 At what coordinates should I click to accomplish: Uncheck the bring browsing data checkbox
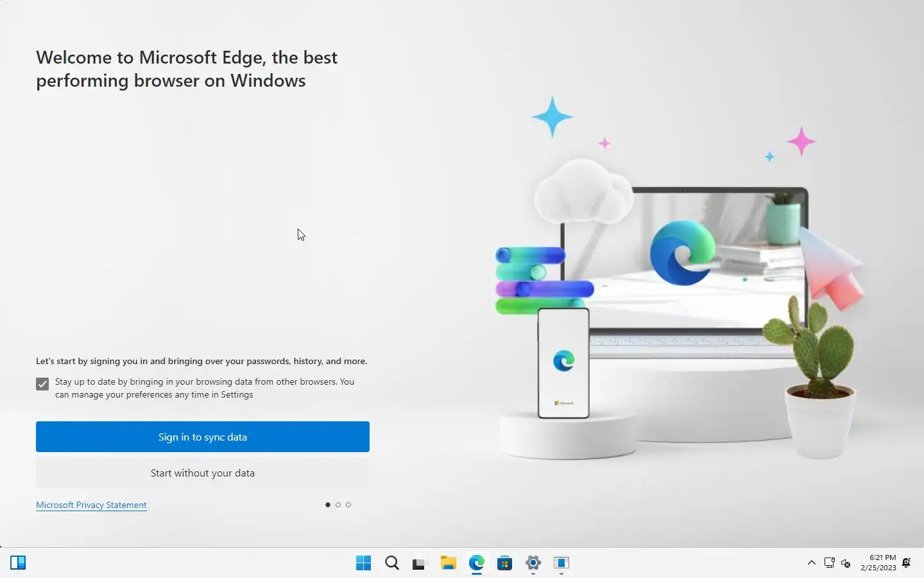42,384
